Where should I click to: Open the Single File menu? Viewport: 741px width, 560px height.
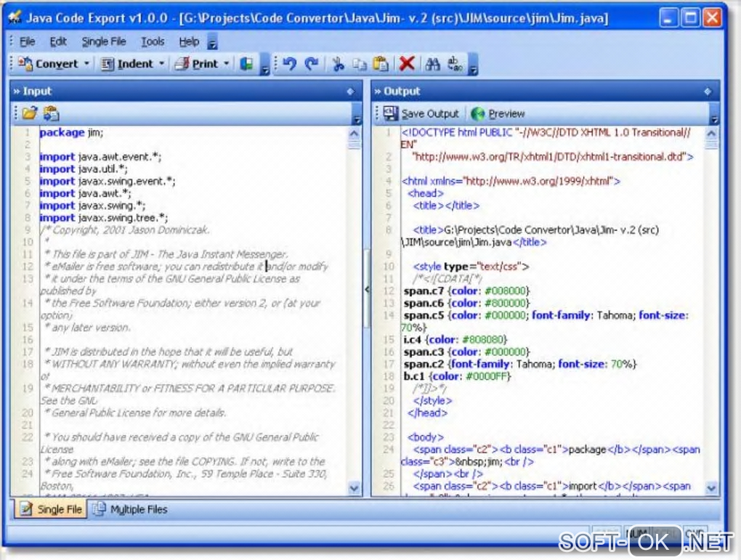coord(104,41)
